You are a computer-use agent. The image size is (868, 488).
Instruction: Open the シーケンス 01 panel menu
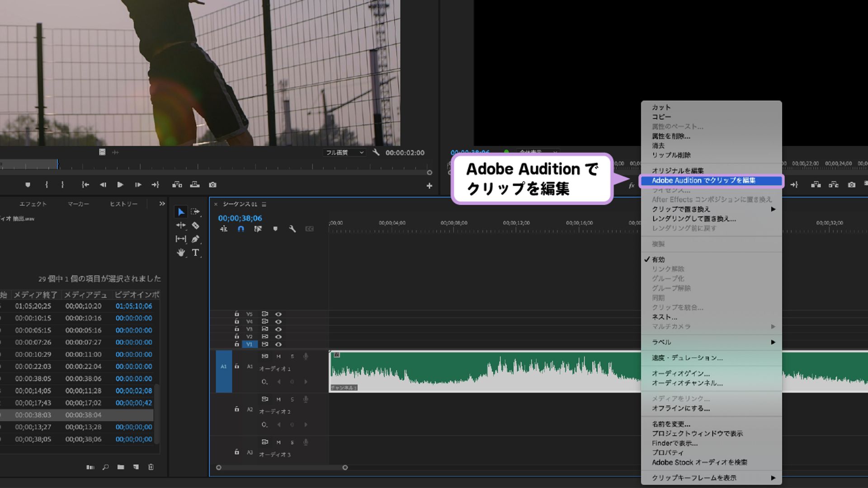tap(264, 204)
